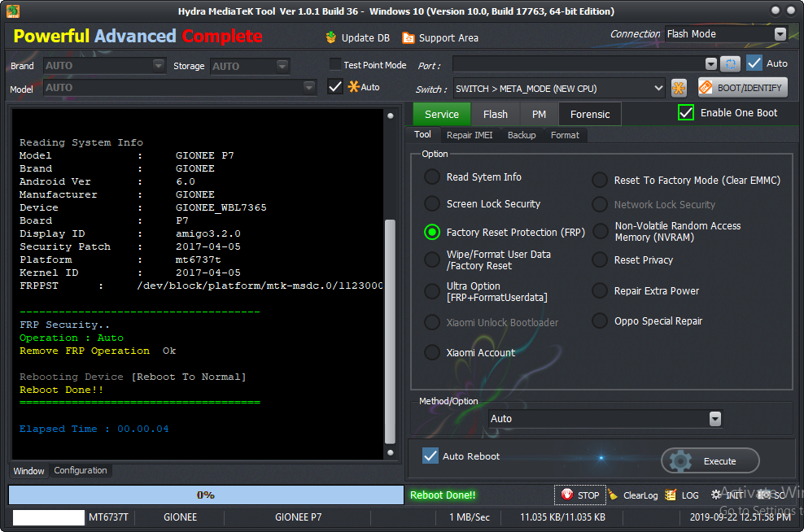
Task: Click the Update DB icon
Action: point(331,37)
